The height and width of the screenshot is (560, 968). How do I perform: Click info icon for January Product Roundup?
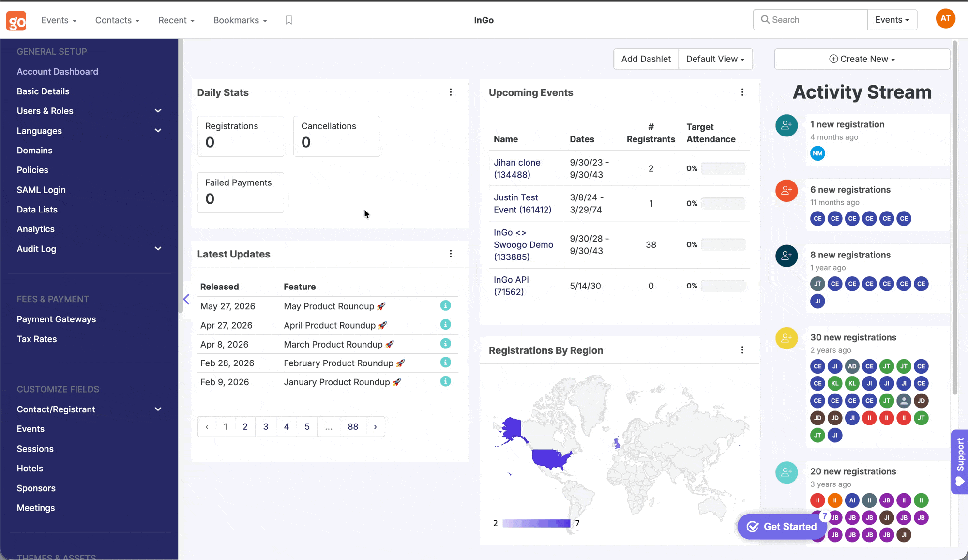click(x=445, y=382)
